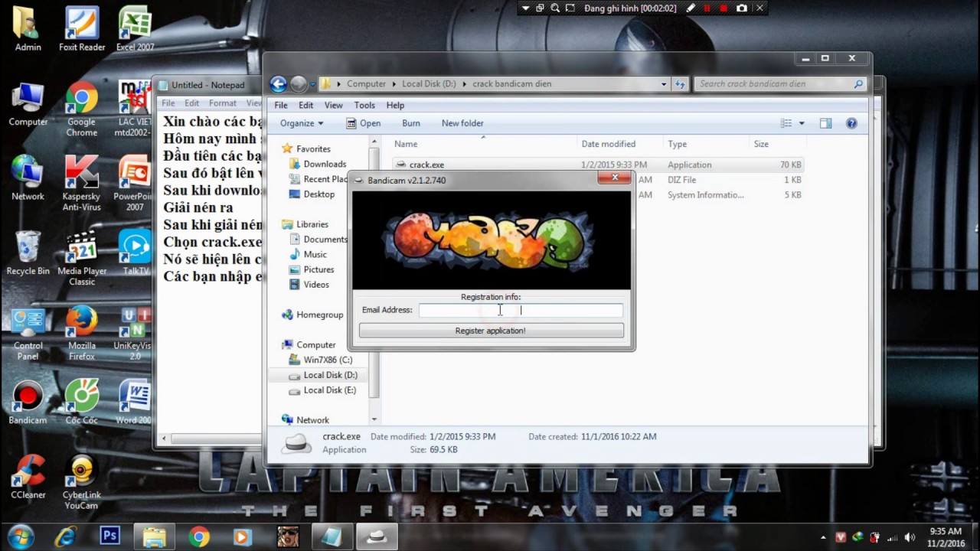Select the crack.exe file row
Viewport: 980px width, 551px height.
click(x=599, y=165)
